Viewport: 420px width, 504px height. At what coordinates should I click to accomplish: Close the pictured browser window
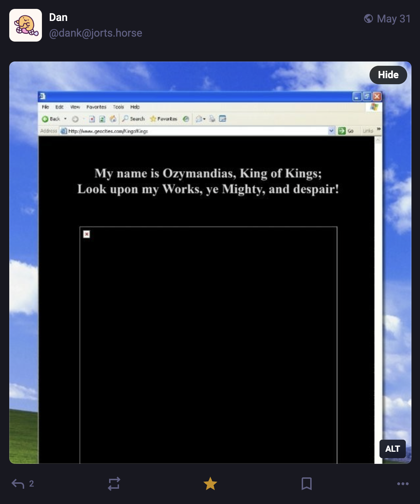377,96
